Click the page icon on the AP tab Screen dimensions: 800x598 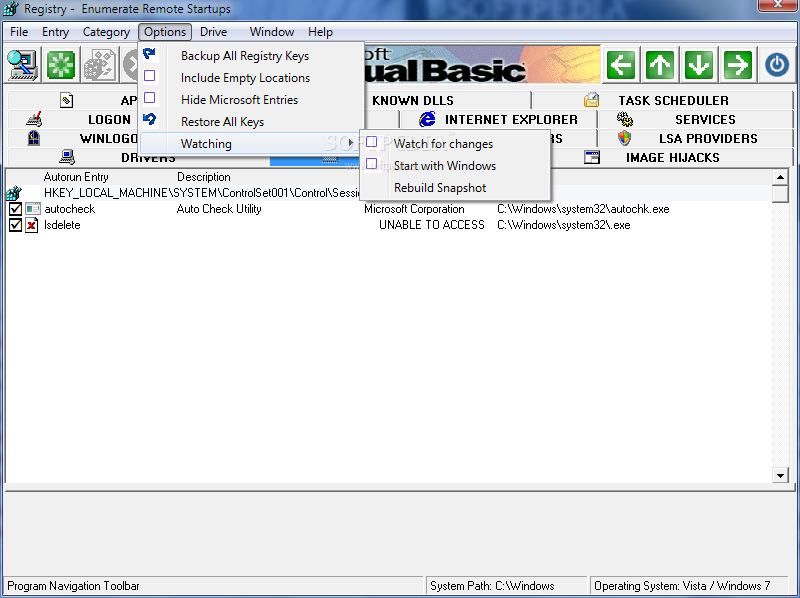[66, 100]
